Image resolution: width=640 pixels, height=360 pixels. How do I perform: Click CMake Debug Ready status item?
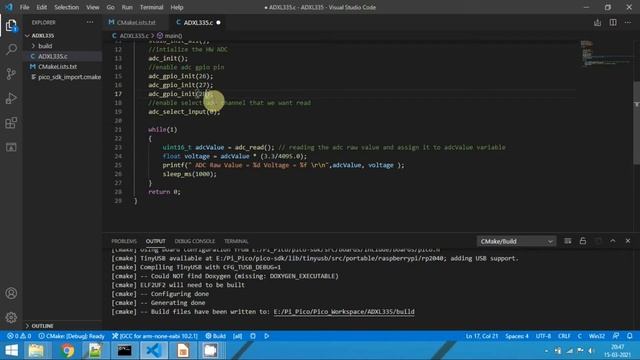point(72,336)
